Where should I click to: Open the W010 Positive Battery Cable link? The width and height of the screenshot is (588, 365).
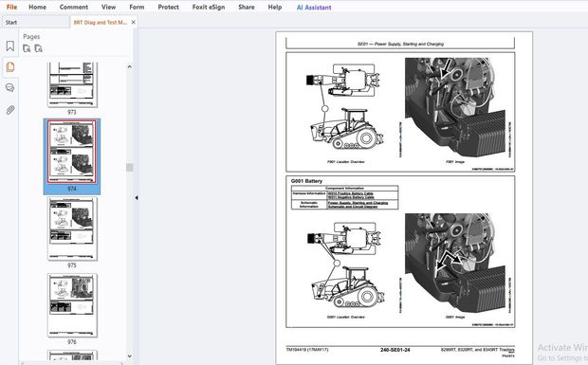click(x=351, y=193)
